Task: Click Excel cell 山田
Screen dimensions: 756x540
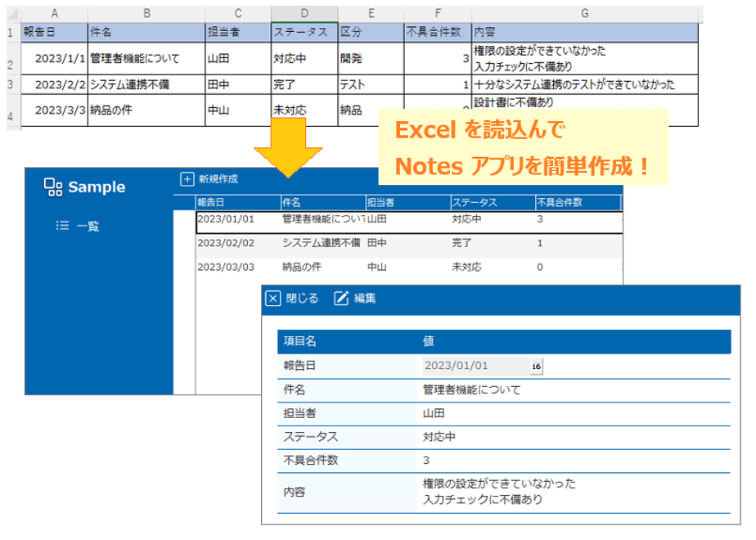Action: [x=238, y=58]
